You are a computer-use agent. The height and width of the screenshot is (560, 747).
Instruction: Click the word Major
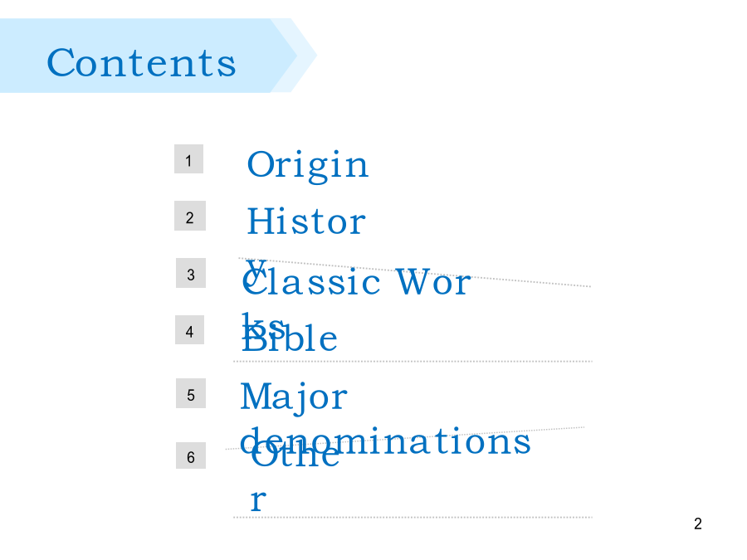pyautogui.click(x=294, y=398)
